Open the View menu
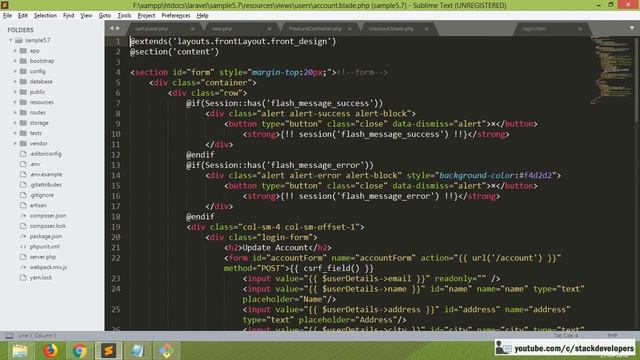This screenshot has width=640, height=360. [86, 16]
